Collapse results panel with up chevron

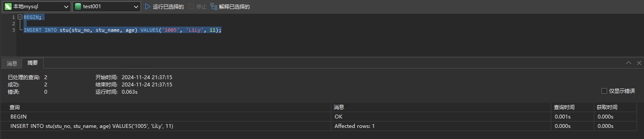pos(629,63)
